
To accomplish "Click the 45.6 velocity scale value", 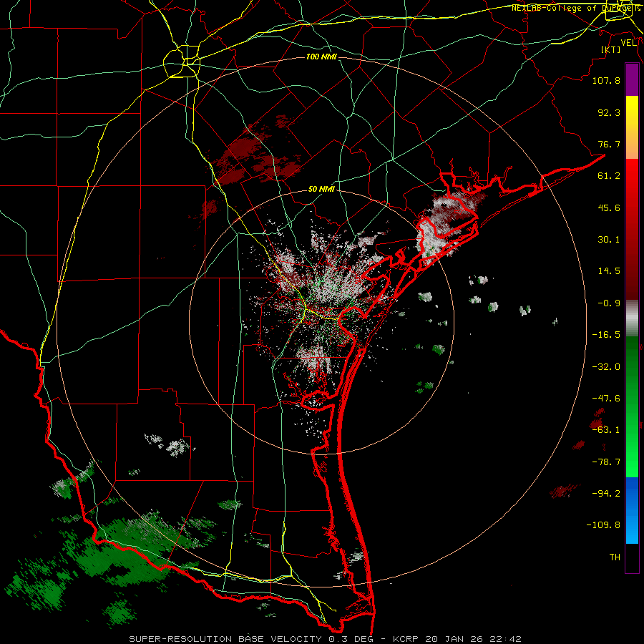I will tap(609, 208).
